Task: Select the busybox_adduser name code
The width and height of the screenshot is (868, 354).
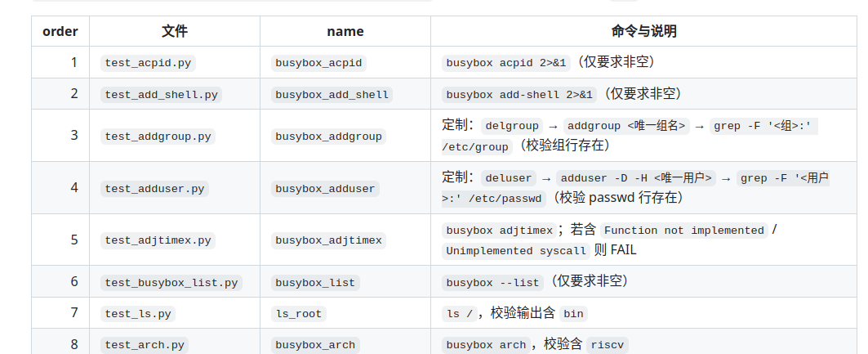Action: [x=325, y=188]
